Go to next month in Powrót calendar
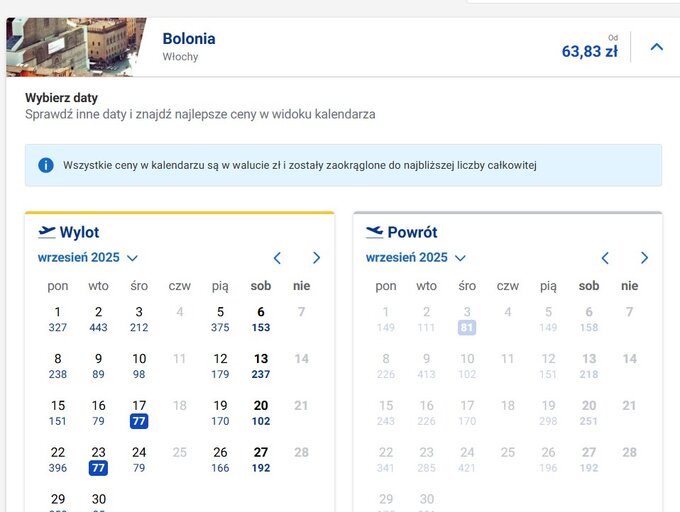 click(x=644, y=258)
